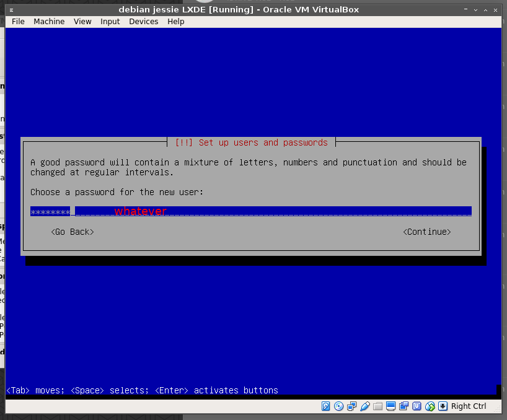
Task: Open the Devices menu
Action: click(144, 22)
